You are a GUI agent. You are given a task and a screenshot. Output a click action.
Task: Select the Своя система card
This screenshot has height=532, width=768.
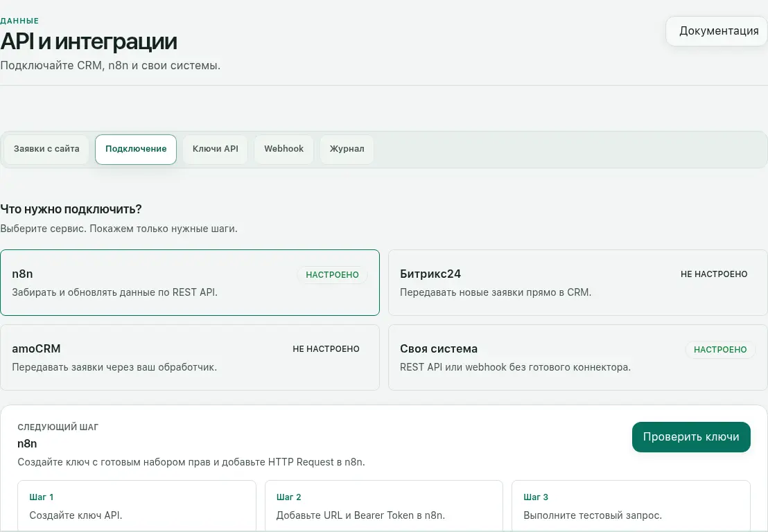click(x=578, y=357)
